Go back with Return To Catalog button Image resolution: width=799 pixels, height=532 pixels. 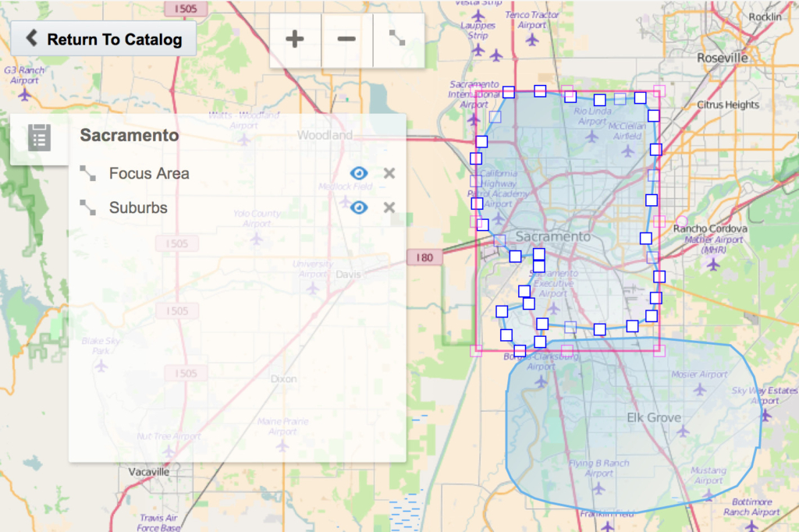coord(104,39)
